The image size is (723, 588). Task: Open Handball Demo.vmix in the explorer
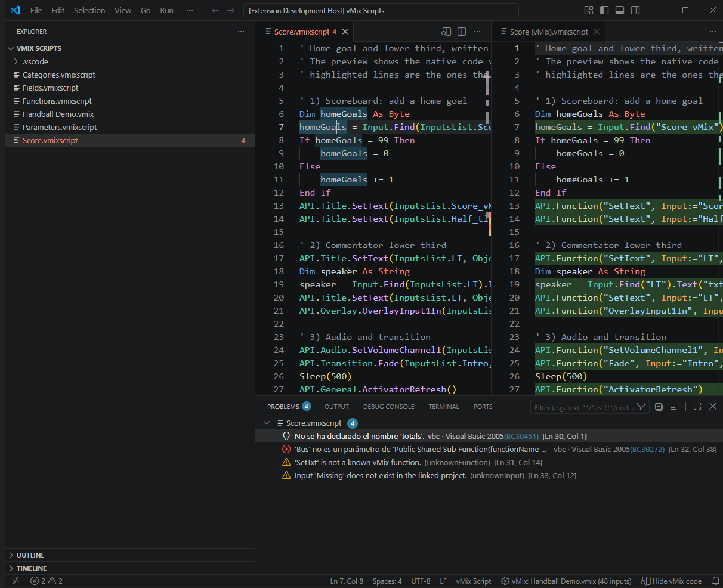point(129,114)
